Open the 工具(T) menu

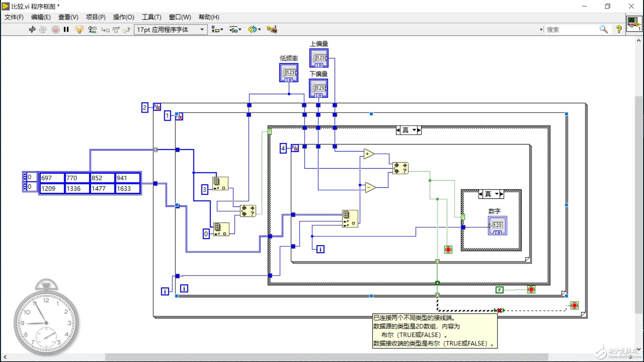click(x=151, y=17)
